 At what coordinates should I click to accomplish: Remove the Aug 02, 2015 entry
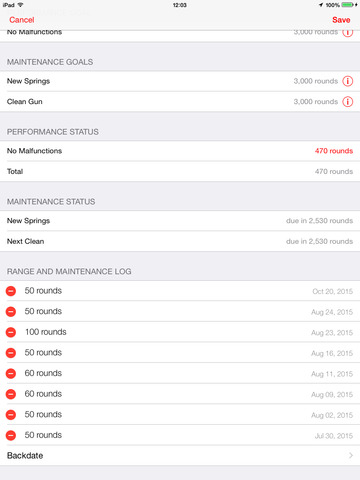coord(11,415)
